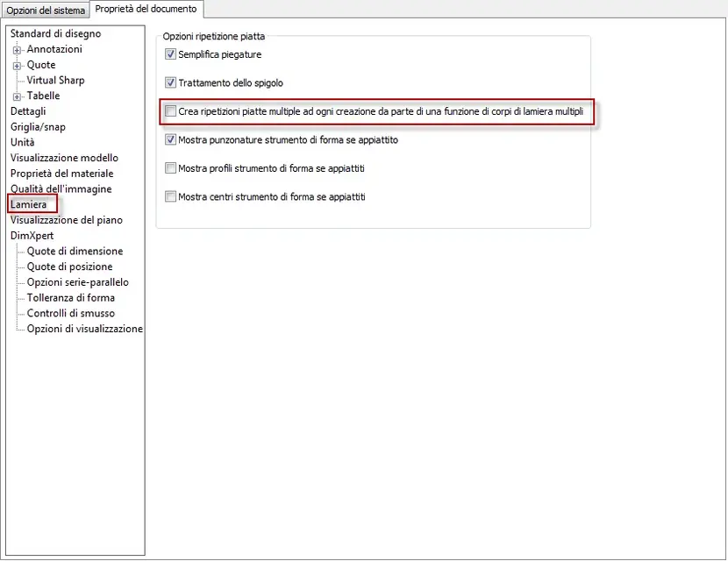
Task: Open Dettagli settings
Action: coord(28,111)
